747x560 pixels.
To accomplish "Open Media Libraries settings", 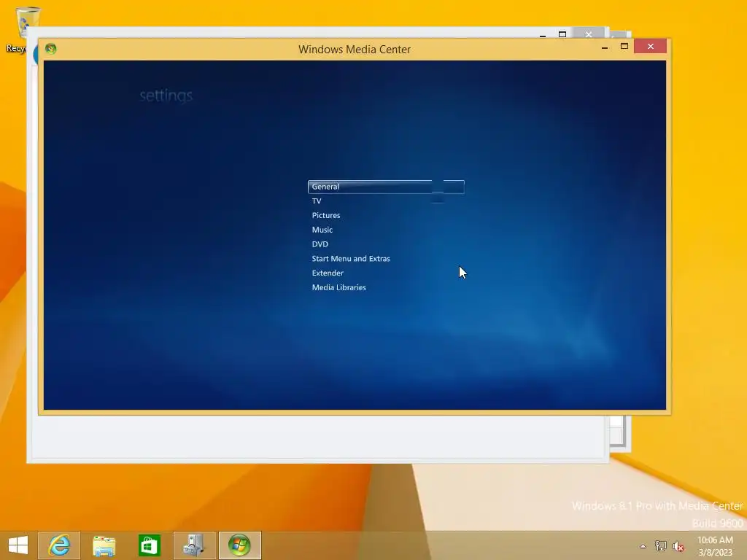I will point(338,287).
